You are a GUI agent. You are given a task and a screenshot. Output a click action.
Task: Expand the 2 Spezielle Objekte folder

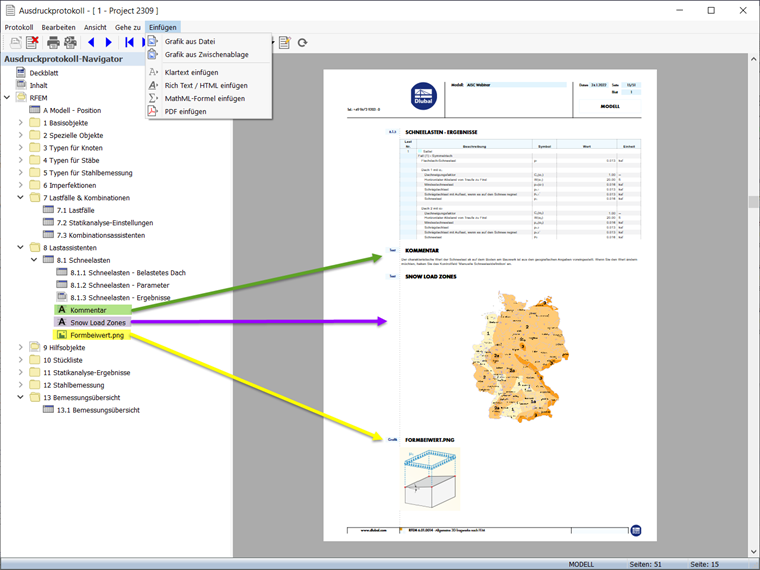[20, 135]
